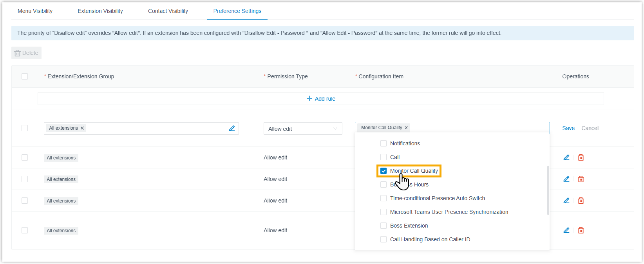
Task: Click the Operations column header
Action: 575,76
